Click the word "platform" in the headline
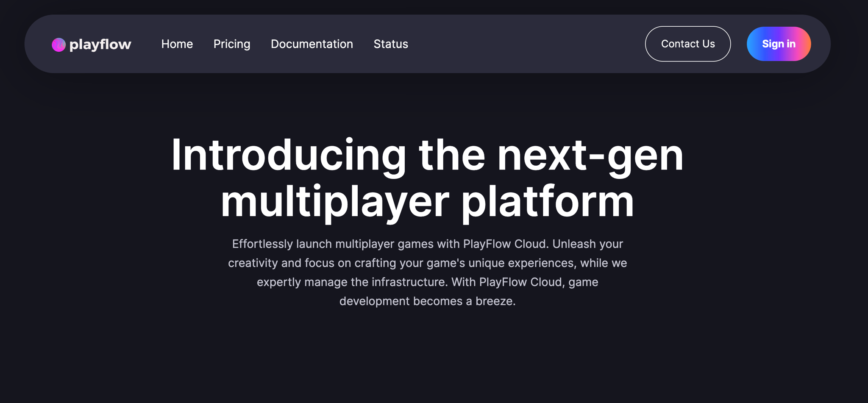 [548, 201]
